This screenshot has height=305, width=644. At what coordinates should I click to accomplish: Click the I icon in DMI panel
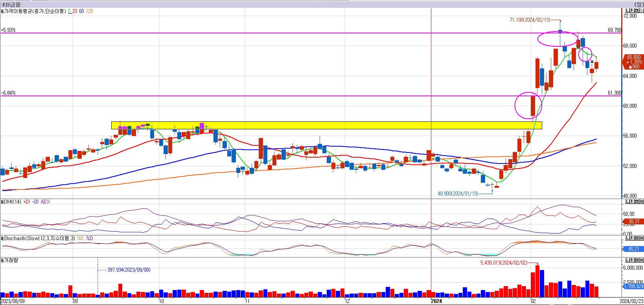coord(632,202)
